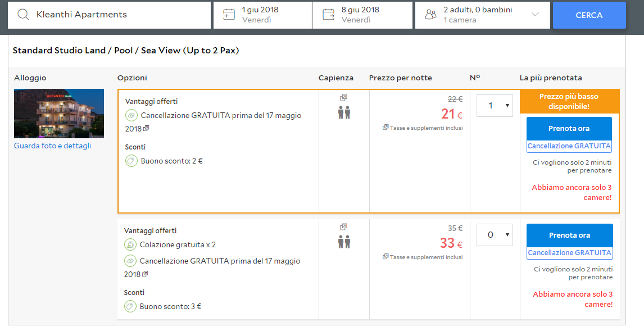The height and width of the screenshot is (331, 644).
Task: Open taxes info for 21 € price
Action: click(386, 128)
